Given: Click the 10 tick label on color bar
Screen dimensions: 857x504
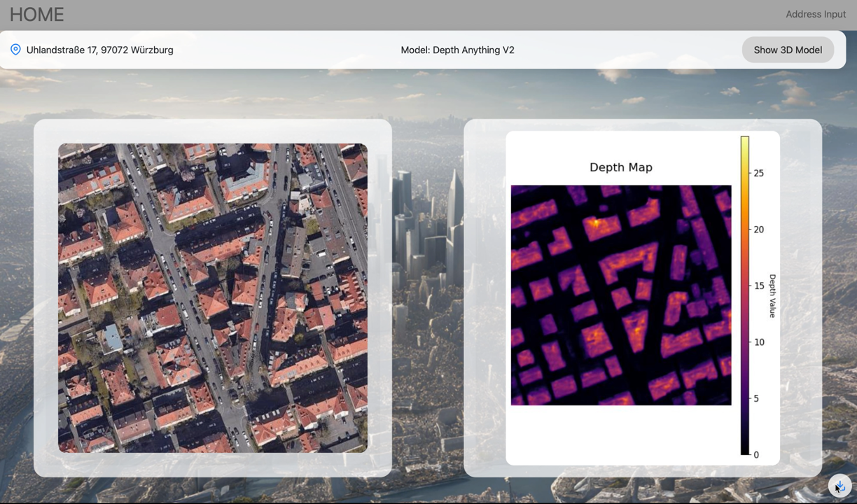Looking at the screenshot, I should [758, 342].
